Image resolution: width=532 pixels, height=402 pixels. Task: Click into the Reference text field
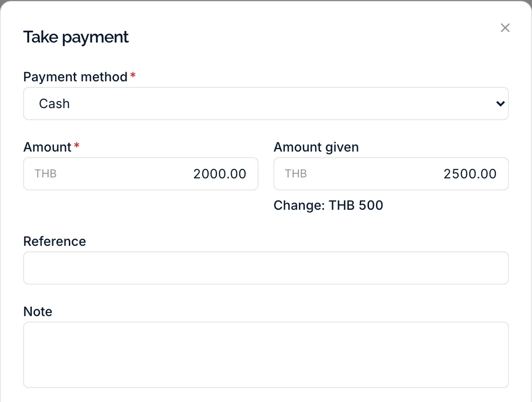pos(266,268)
